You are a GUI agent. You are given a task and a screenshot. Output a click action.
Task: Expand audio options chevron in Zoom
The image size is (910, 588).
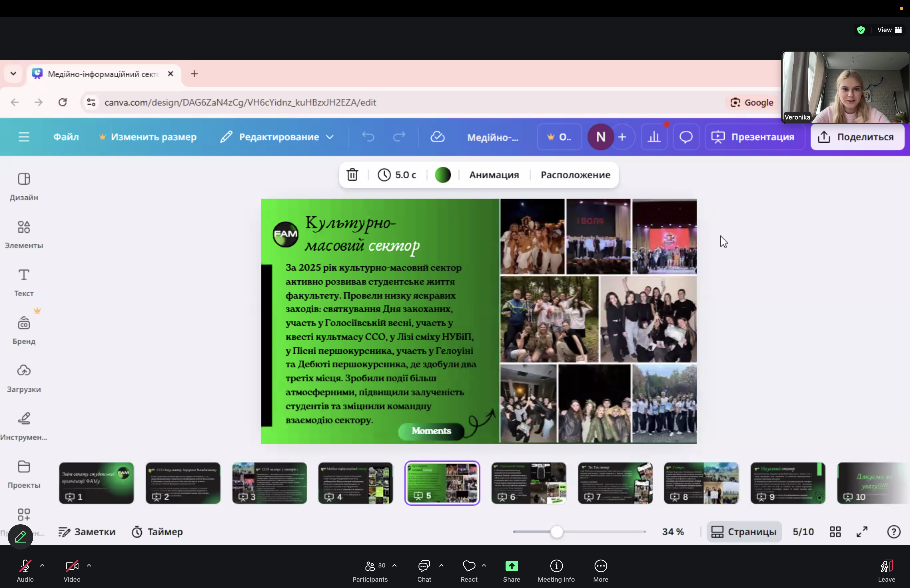pos(42,565)
